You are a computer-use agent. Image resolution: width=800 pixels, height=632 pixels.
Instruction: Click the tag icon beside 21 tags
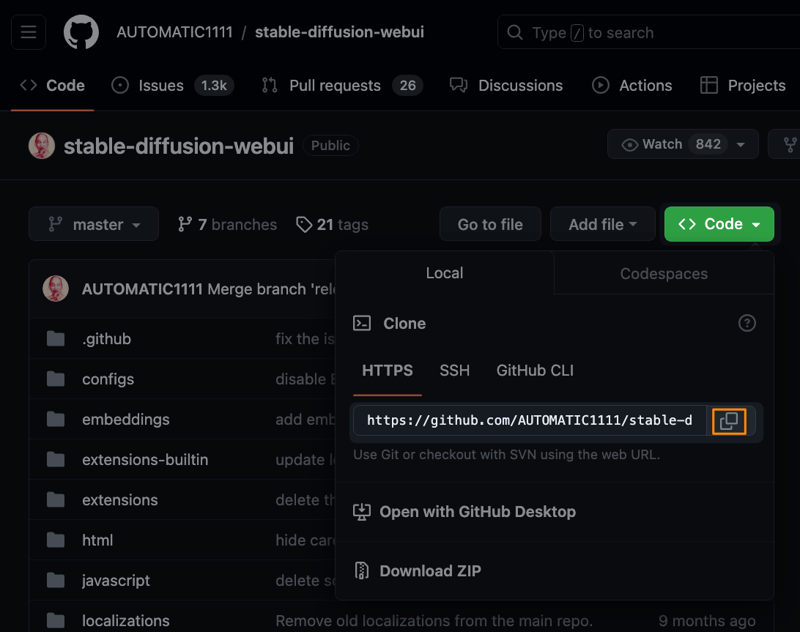click(x=304, y=224)
